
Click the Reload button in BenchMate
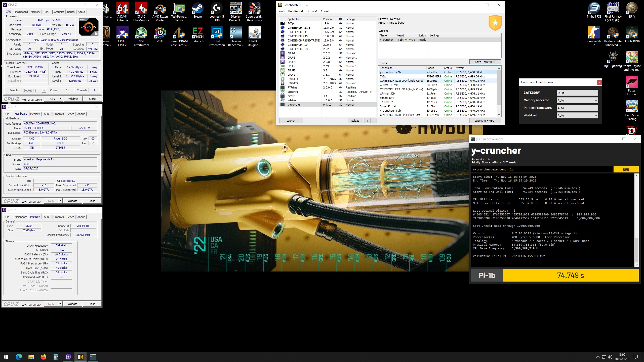(x=355, y=121)
